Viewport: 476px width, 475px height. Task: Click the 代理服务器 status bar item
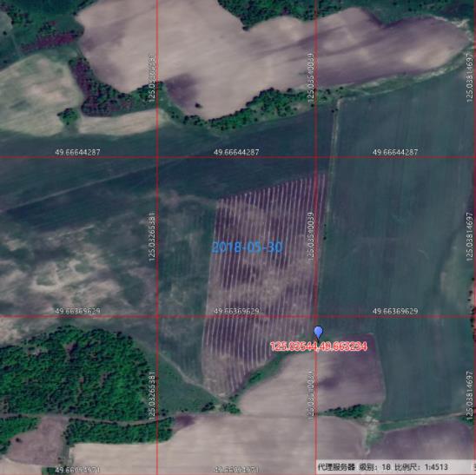click(336, 467)
